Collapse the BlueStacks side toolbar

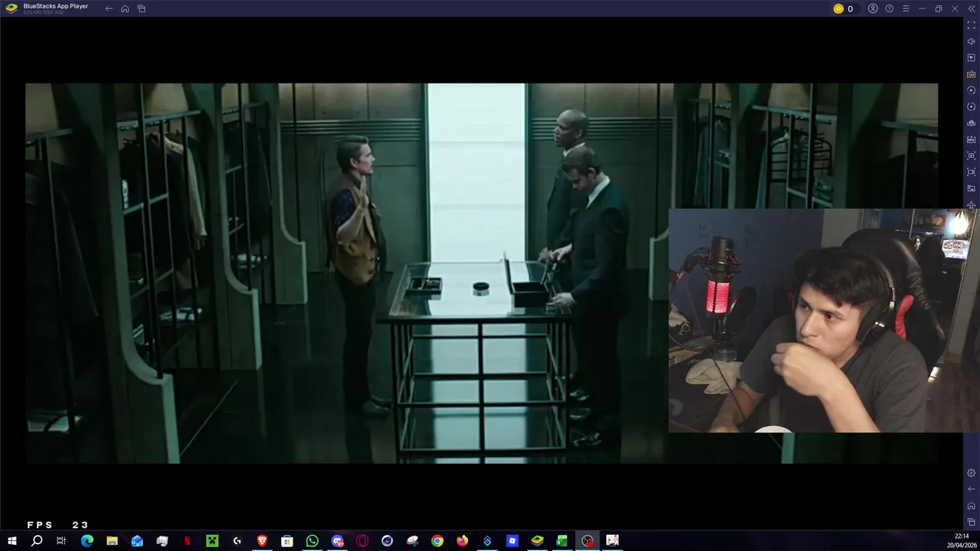click(972, 8)
